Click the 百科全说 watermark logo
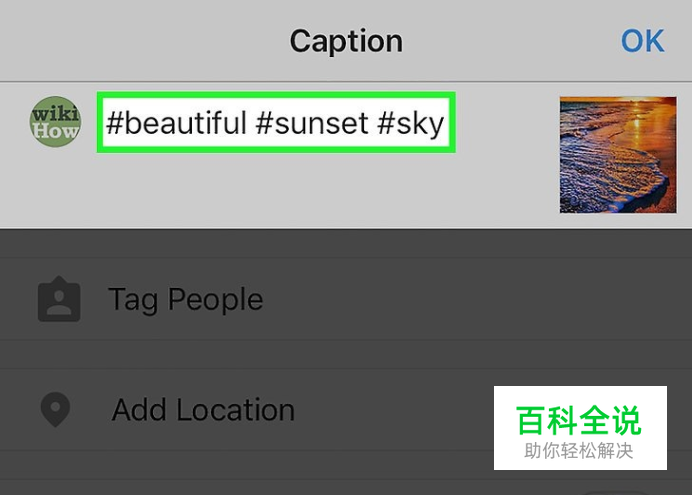Viewport: 692px width, 495px height. pos(579,420)
